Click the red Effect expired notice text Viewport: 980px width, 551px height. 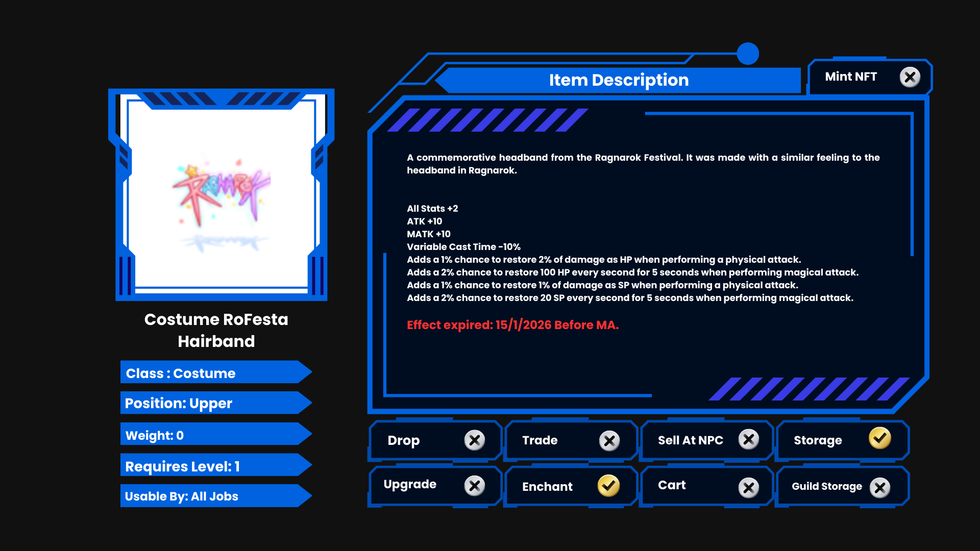[512, 325]
